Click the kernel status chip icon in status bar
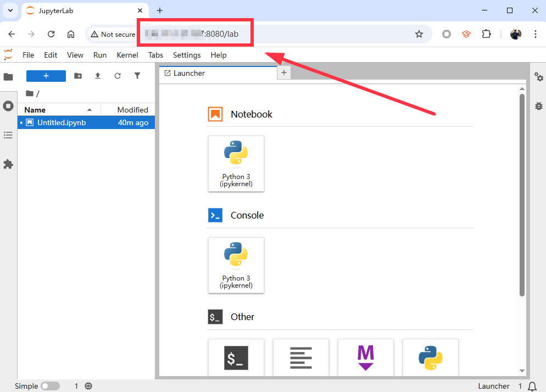Screen dimensions: 546x392 coord(88,386)
